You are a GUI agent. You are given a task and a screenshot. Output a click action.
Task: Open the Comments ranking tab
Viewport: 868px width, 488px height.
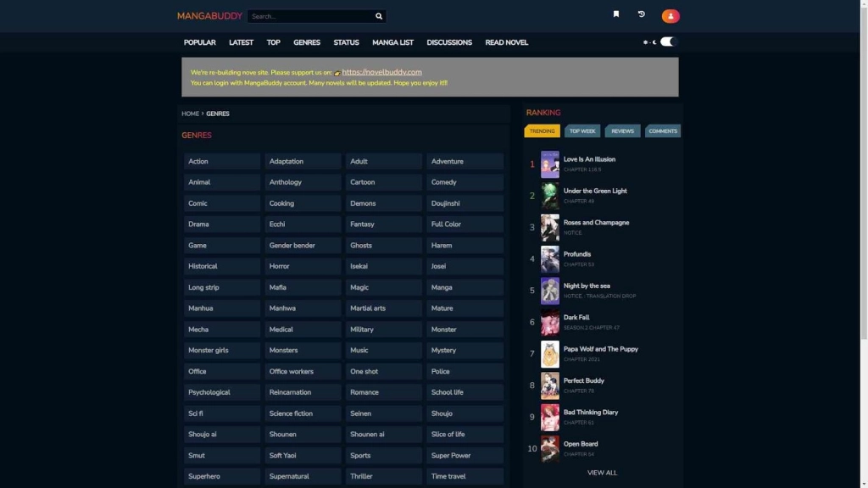coord(662,131)
